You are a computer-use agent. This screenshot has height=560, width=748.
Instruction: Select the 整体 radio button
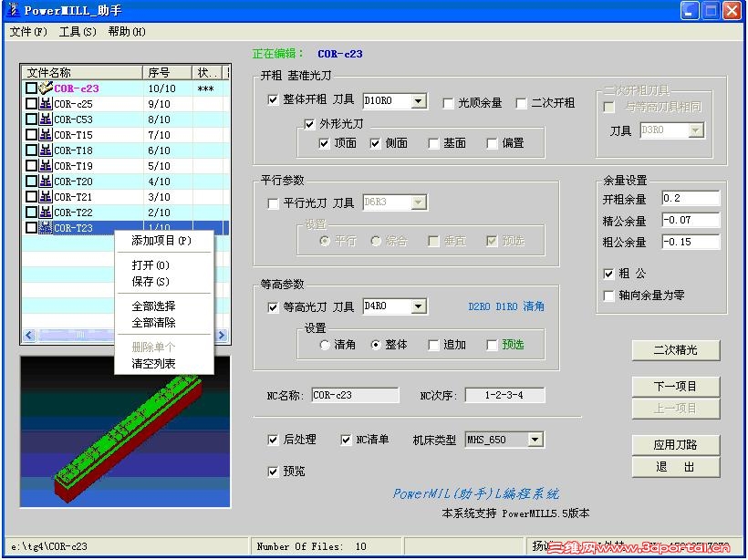point(376,345)
